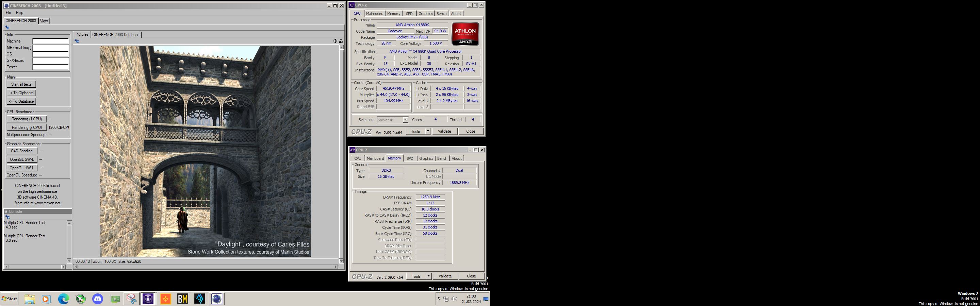Open the blue arrow app taskbar icon
980x306 pixels.
200,299
